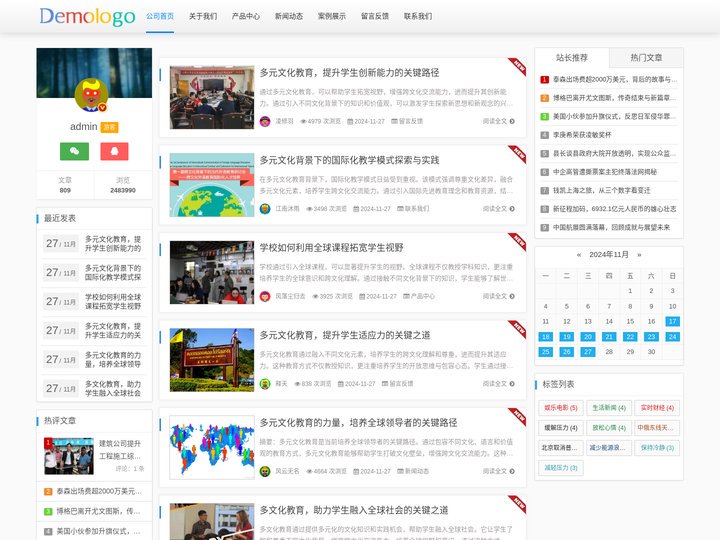Open the 联系我们 nav item
This screenshot has height=540, width=720.
418,16
